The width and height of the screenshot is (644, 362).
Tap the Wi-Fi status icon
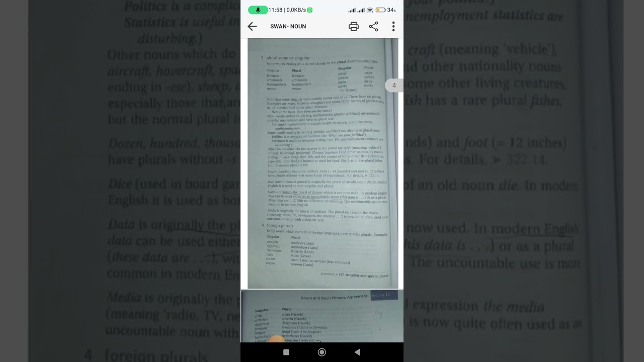(x=370, y=10)
